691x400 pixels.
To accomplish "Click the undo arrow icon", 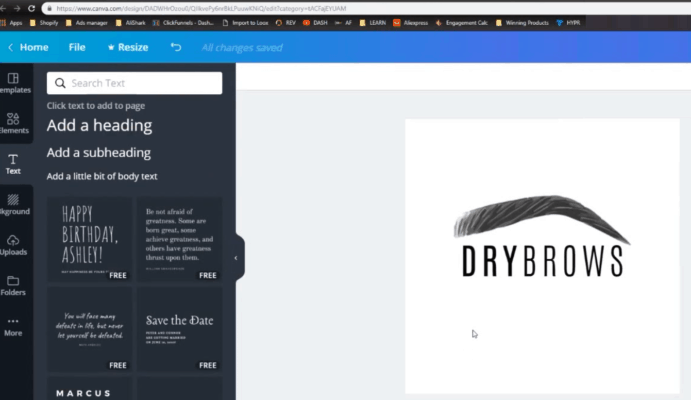I will click(176, 47).
